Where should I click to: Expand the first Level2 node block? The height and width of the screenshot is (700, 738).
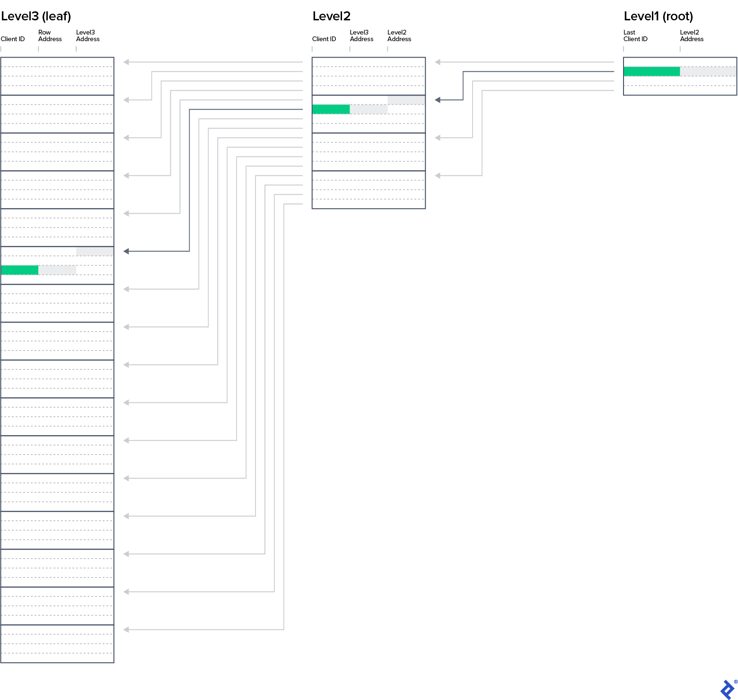pyautogui.click(x=368, y=76)
